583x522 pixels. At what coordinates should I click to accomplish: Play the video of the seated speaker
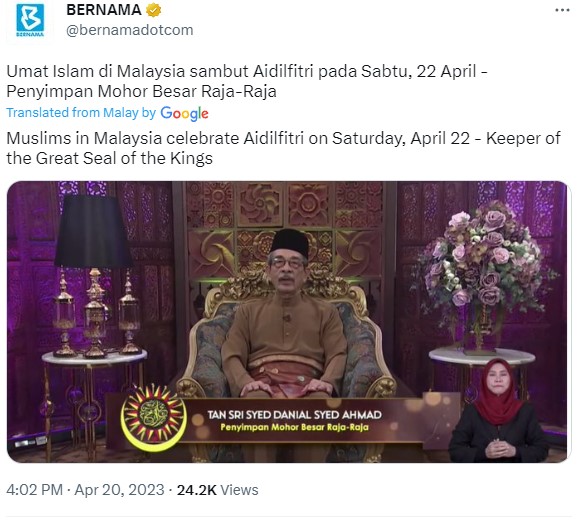(x=287, y=322)
